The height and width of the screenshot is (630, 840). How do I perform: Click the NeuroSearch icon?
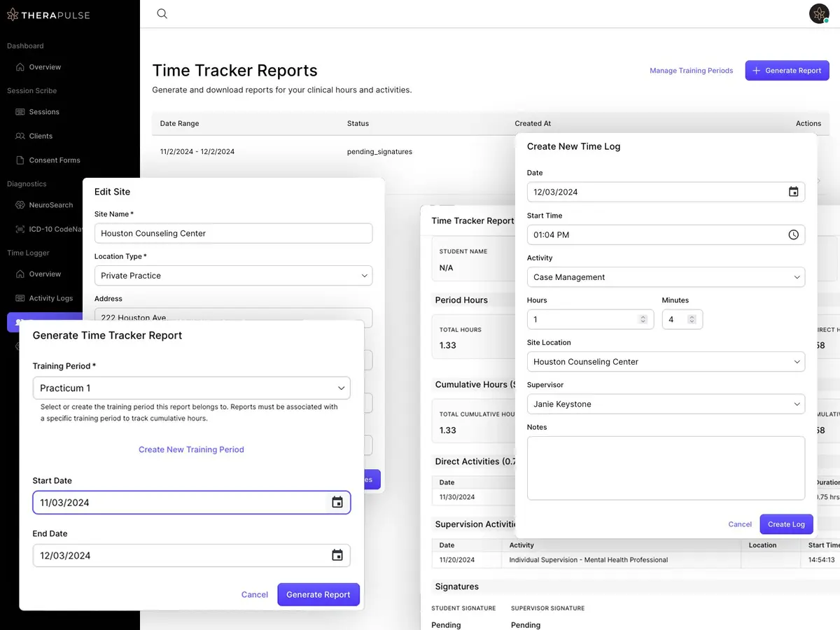(20, 205)
